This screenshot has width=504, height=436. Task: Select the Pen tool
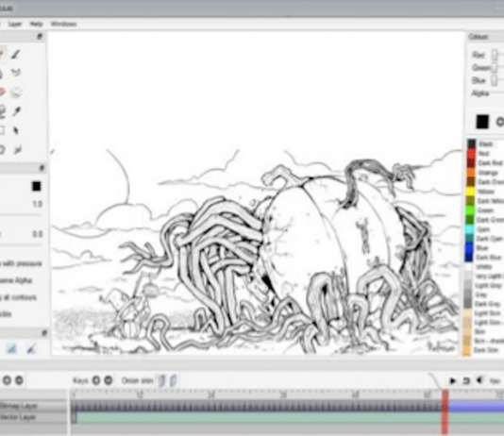click(16, 54)
